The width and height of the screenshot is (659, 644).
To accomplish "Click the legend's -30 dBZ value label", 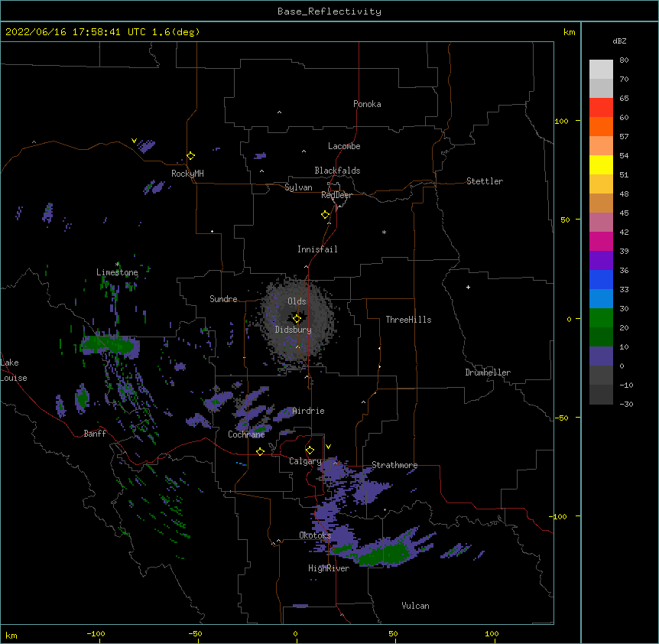I will [626, 405].
